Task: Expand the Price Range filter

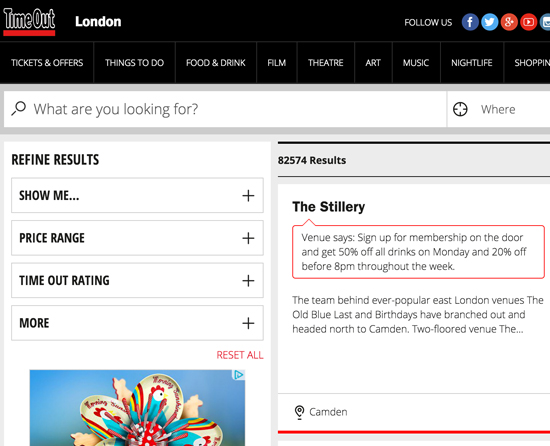Action: tap(137, 238)
